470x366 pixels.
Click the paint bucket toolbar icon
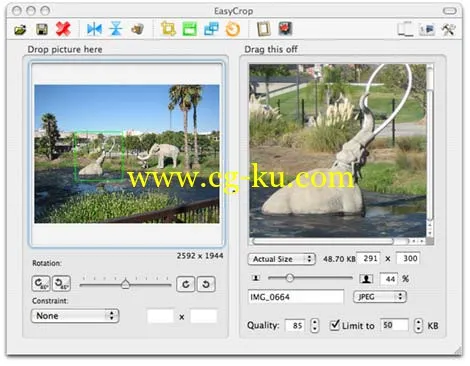(x=137, y=29)
